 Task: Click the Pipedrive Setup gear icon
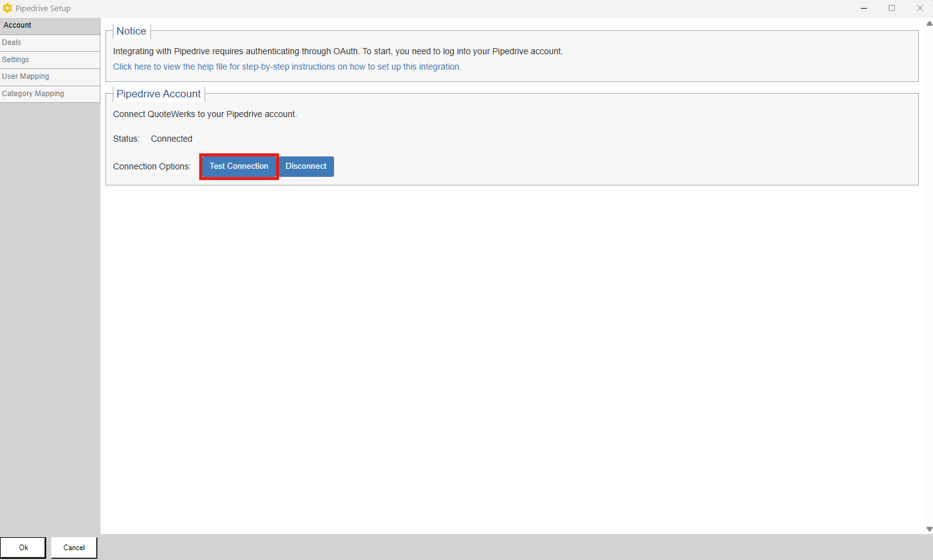tap(7, 8)
